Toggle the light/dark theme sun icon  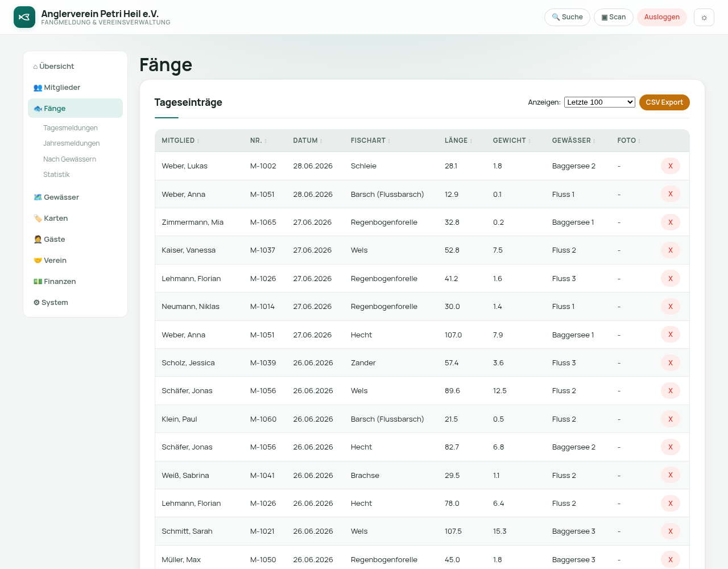(x=704, y=17)
